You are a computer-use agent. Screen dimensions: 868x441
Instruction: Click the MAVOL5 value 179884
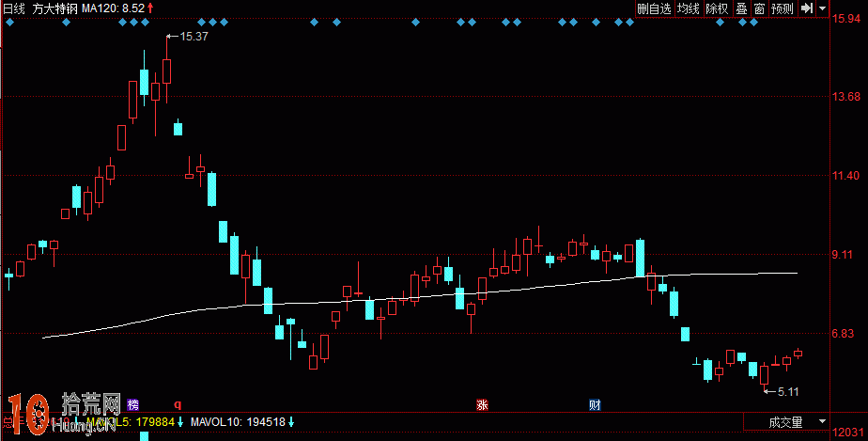point(157,422)
